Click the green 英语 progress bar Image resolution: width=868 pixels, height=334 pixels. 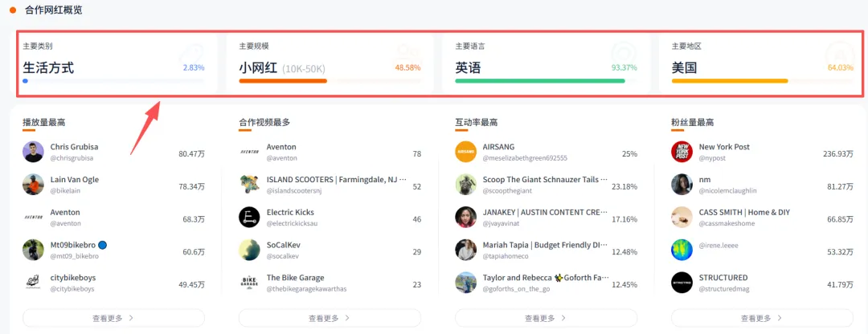[x=540, y=81]
